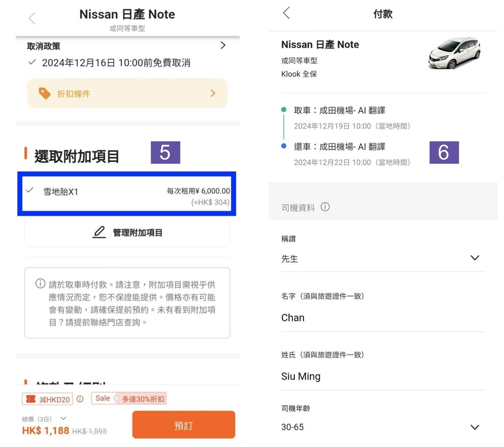Click the 減HKD20 coupon icon
Viewport: 504px width, 447px height.
point(31,399)
